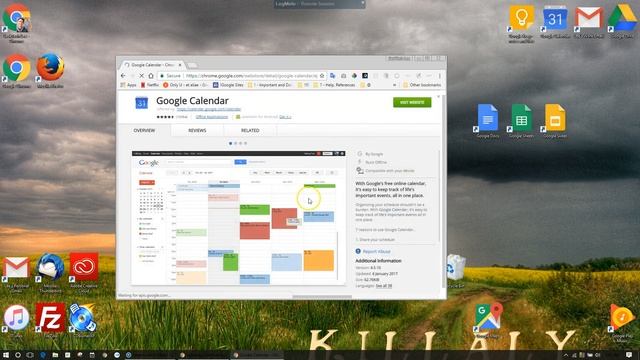Select the fourth screenshot carousel dot
The height and width of the screenshot is (360, 640).
click(x=245, y=143)
